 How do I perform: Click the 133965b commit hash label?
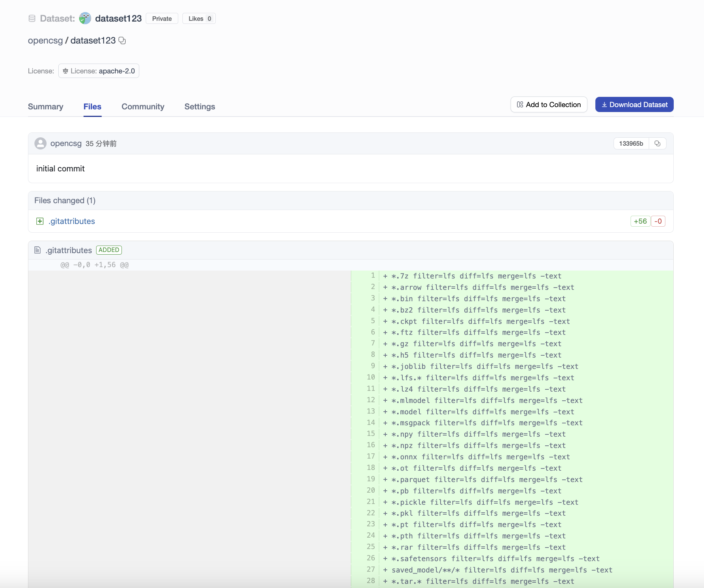pyautogui.click(x=631, y=143)
